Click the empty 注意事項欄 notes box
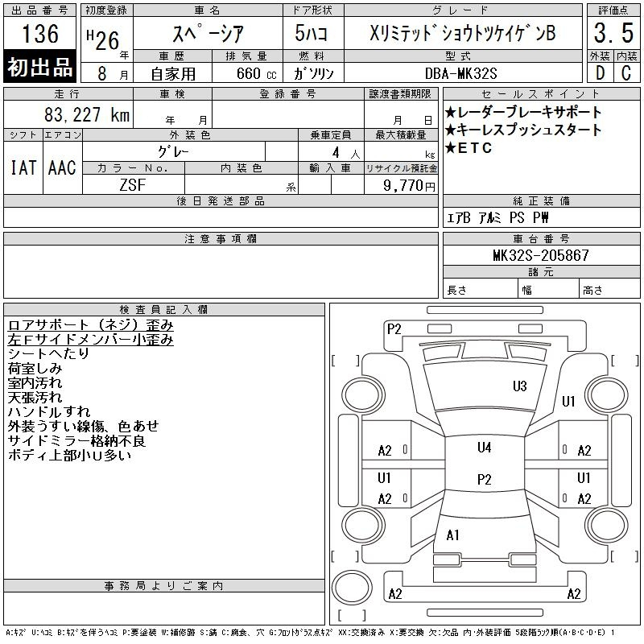This screenshot has height=644, width=644. (x=221, y=271)
